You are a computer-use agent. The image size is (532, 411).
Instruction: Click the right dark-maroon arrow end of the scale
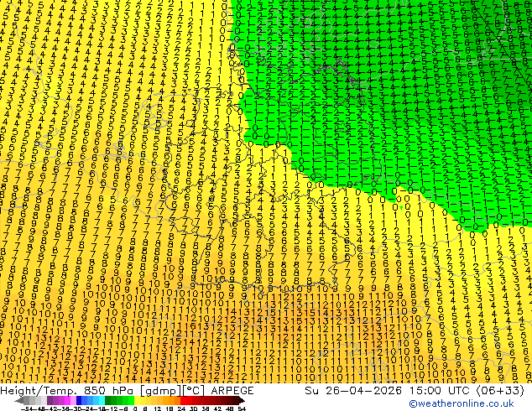pos(242,401)
